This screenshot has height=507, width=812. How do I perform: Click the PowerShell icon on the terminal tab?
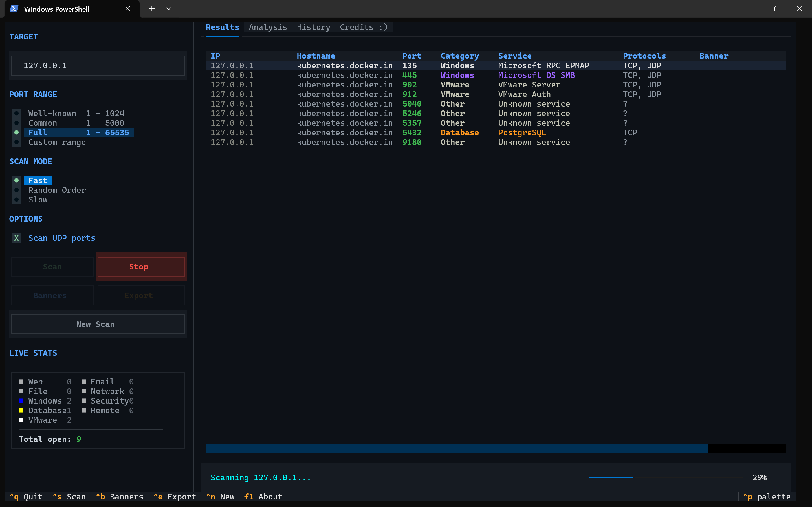tap(14, 9)
